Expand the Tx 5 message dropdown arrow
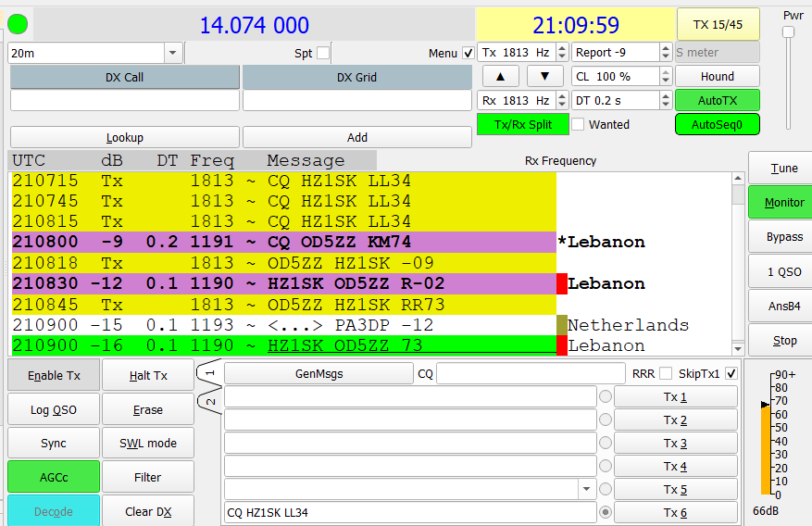The height and width of the screenshot is (526, 812). (586, 489)
